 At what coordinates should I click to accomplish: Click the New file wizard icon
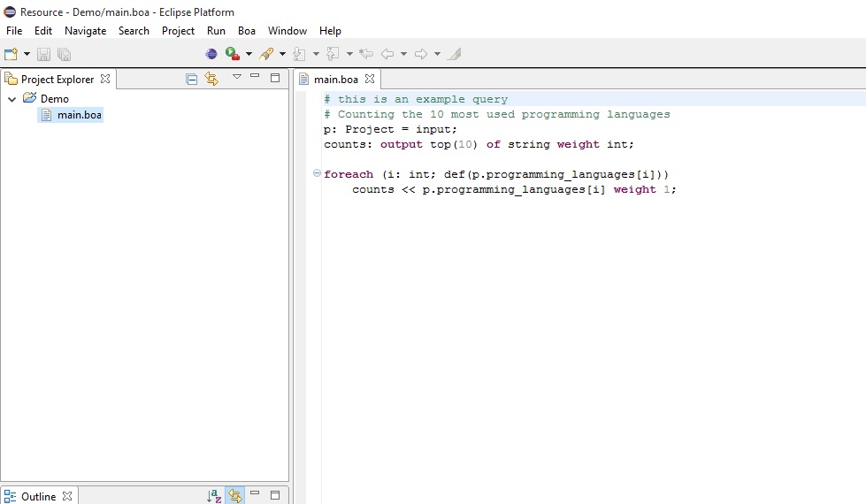click(x=11, y=54)
